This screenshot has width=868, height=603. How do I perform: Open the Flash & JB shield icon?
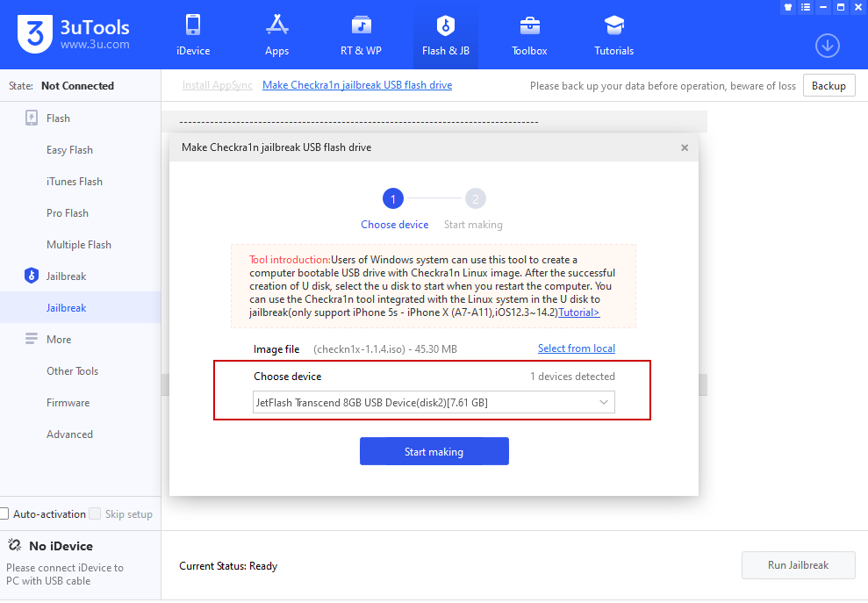click(446, 25)
